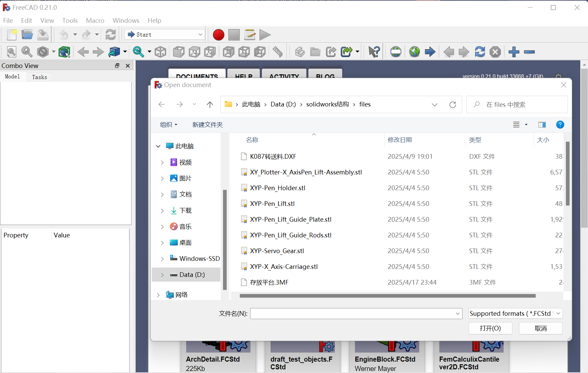Click the refresh/recompute icon in top toolbar

[x=111, y=34]
